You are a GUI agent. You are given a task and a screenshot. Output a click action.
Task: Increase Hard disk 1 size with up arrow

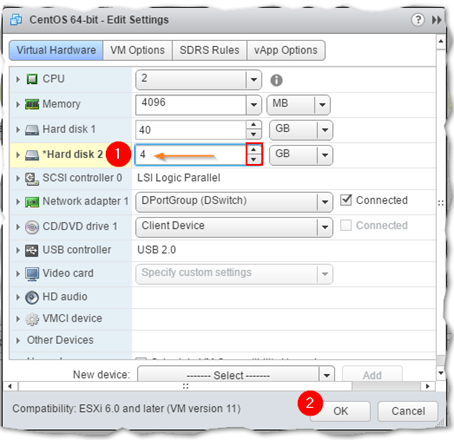pos(254,125)
